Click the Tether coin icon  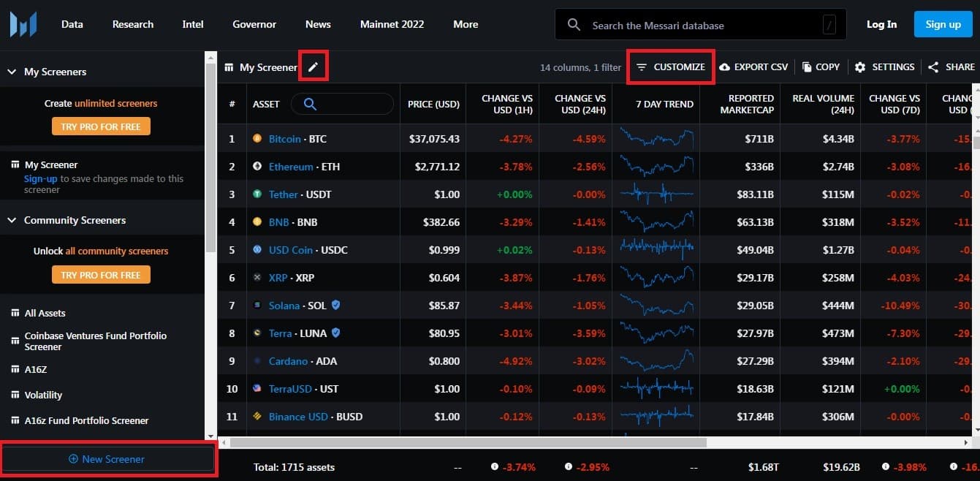(x=257, y=194)
